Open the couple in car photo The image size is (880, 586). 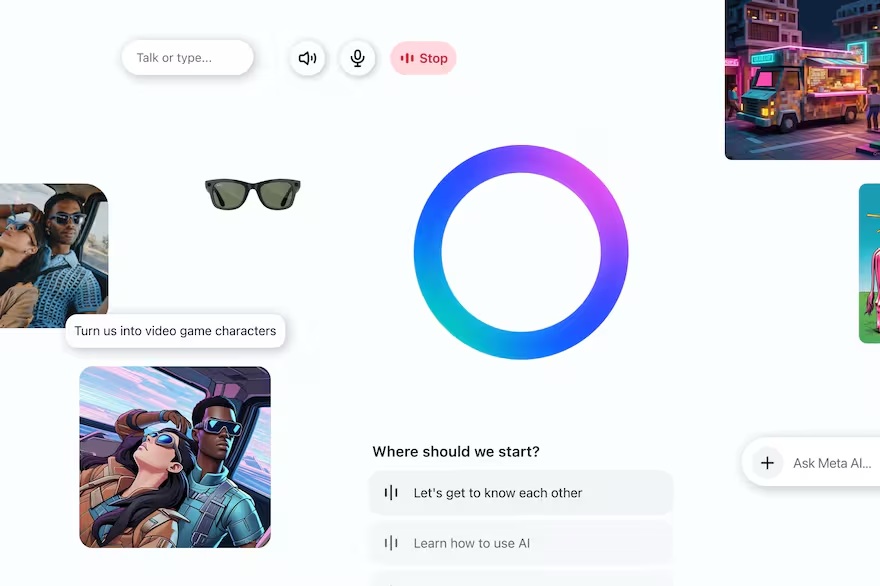(54, 255)
